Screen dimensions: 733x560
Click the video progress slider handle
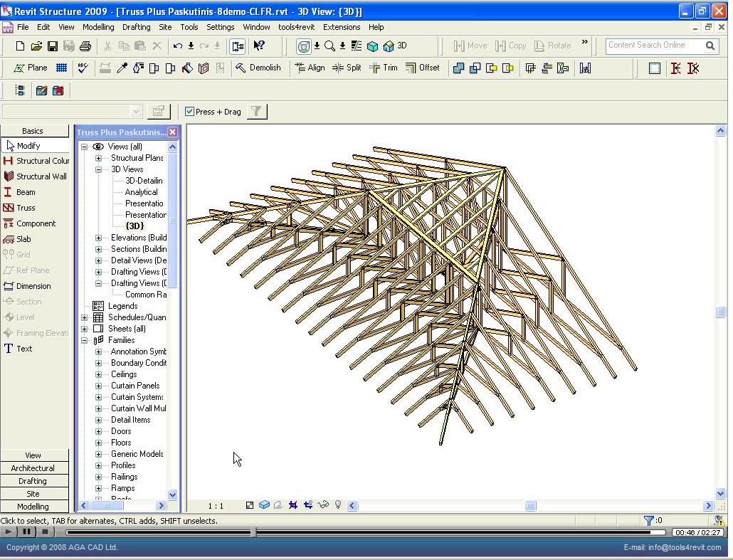point(253,532)
